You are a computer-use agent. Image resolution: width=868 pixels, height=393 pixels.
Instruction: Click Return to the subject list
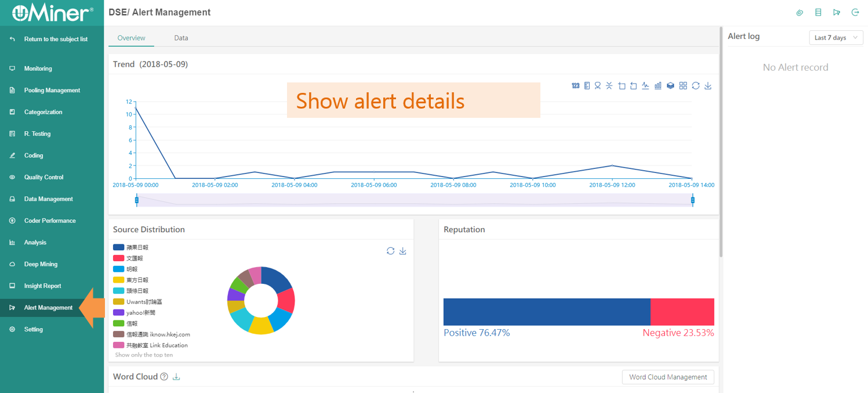56,39
